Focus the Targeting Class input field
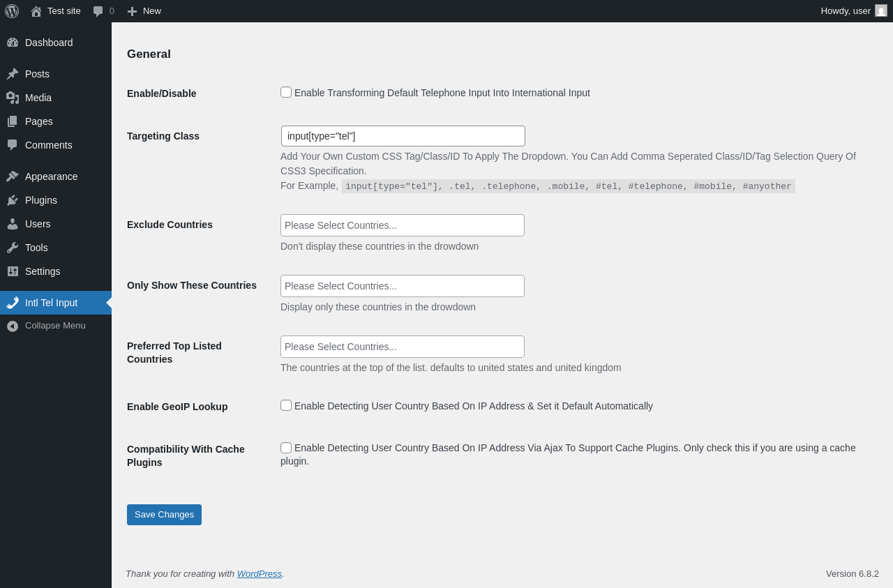 [403, 136]
